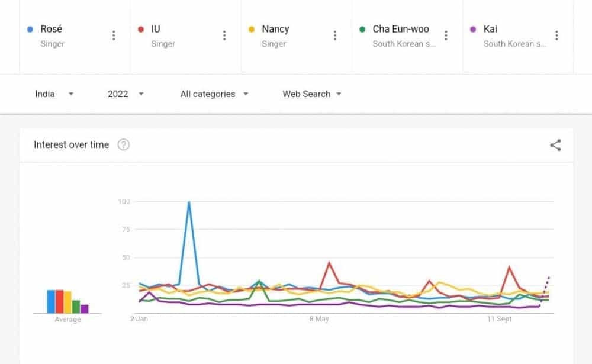Image resolution: width=592 pixels, height=364 pixels.
Task: Open the three-dot menu for Rosé
Action: click(x=114, y=36)
